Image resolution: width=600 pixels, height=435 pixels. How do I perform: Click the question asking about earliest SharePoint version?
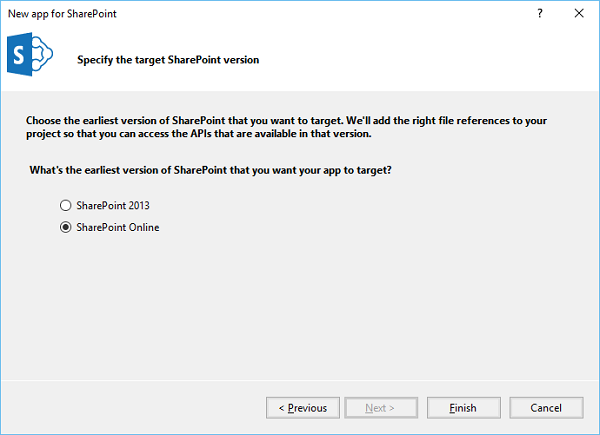click(210, 171)
